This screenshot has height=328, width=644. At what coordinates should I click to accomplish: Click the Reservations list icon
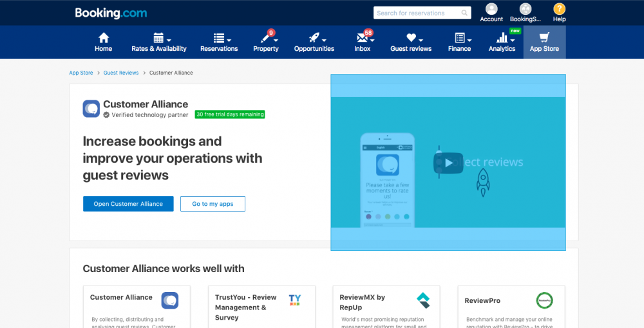point(218,38)
